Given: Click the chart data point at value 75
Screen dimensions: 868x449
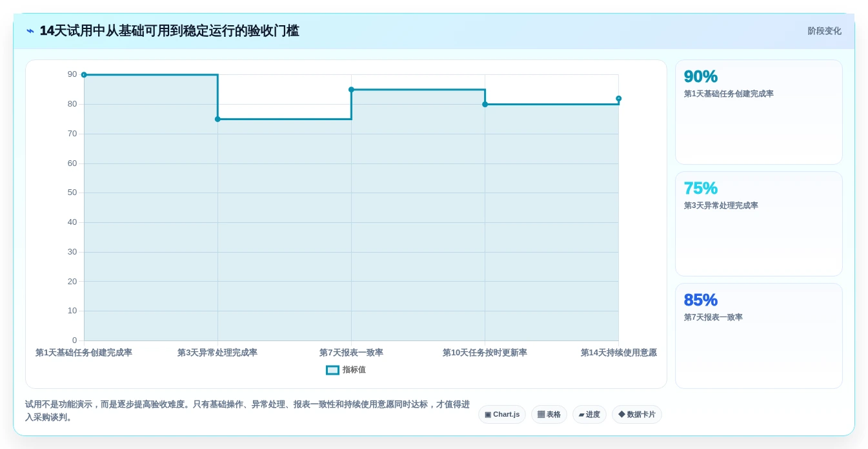Looking at the screenshot, I should [x=217, y=119].
